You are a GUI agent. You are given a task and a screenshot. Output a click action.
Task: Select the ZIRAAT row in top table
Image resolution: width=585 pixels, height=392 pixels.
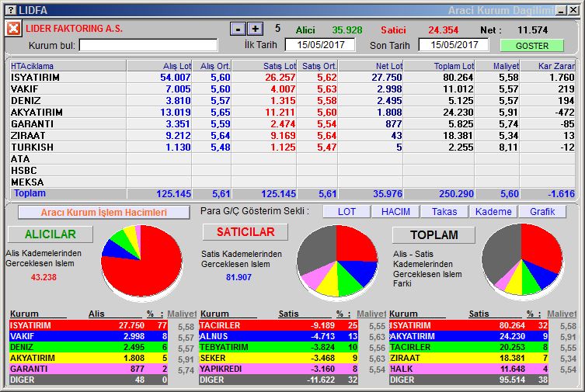coord(292,136)
